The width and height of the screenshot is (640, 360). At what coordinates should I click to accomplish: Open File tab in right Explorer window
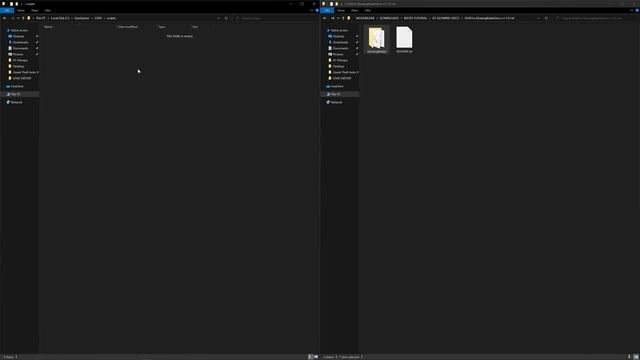tap(327, 10)
